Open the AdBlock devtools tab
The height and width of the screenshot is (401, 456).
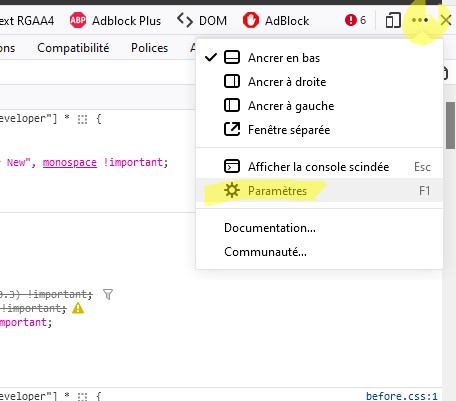click(276, 21)
